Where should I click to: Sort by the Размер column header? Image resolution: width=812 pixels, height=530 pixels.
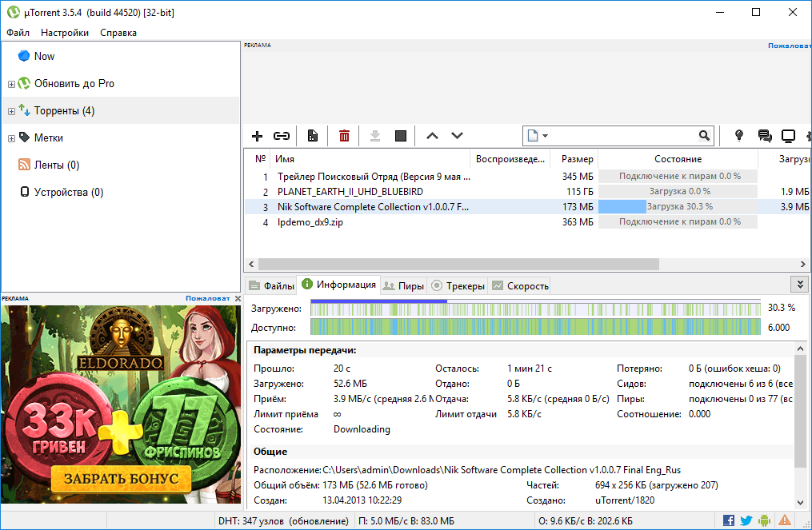point(573,159)
